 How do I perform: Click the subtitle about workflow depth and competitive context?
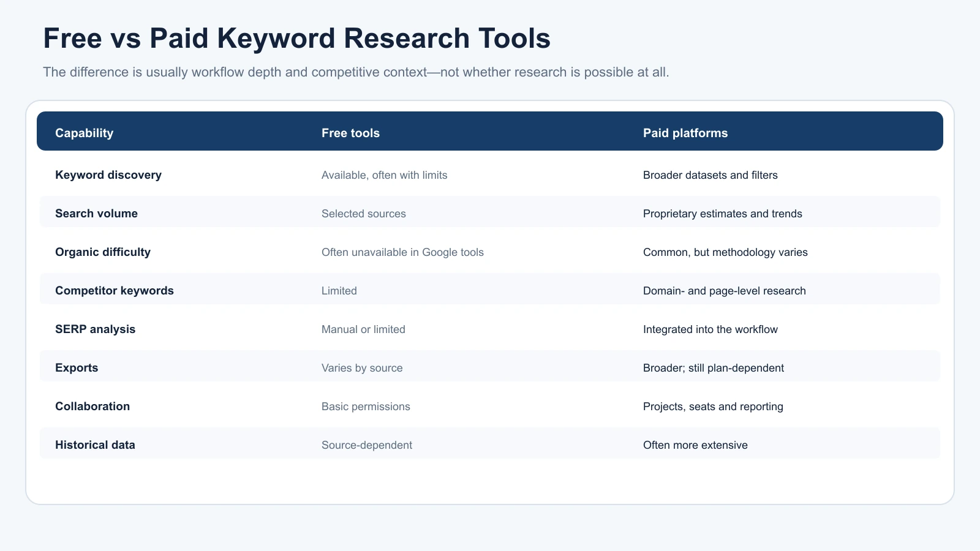356,72
